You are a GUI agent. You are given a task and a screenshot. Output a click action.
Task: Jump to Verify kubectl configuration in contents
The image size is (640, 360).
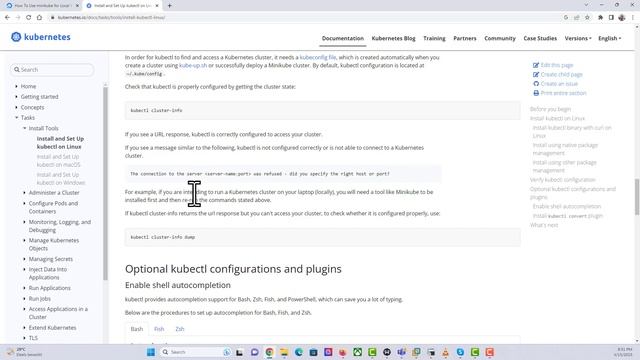[562, 180]
